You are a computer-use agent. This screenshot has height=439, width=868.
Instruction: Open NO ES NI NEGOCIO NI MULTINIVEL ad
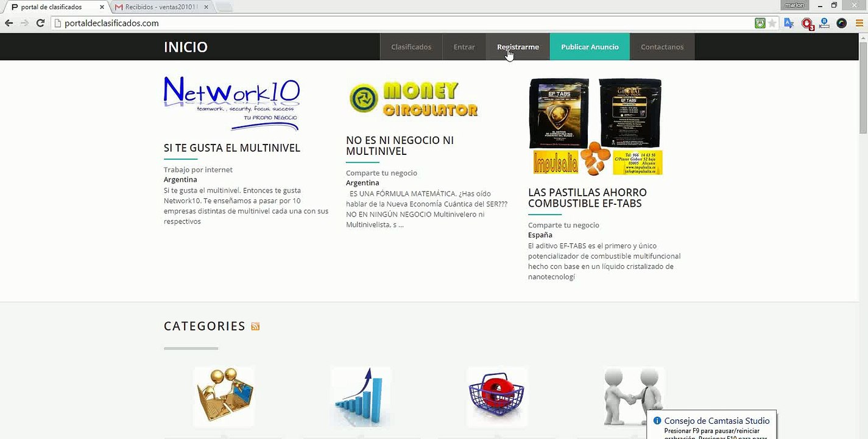point(400,146)
